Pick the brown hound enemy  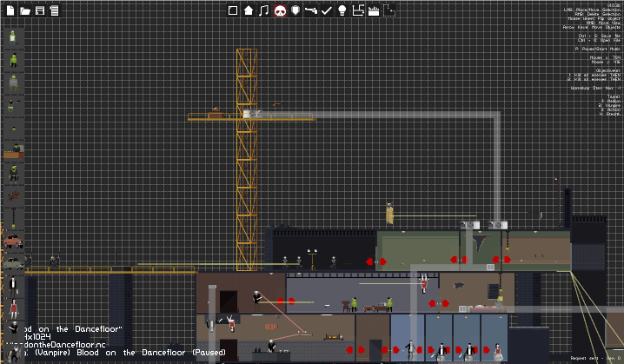click(x=14, y=196)
